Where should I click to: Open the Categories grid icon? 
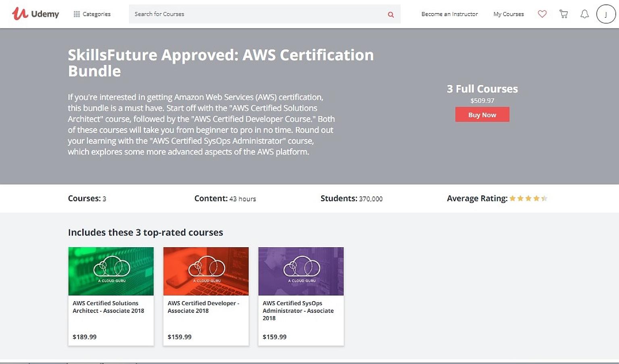pyautogui.click(x=76, y=14)
